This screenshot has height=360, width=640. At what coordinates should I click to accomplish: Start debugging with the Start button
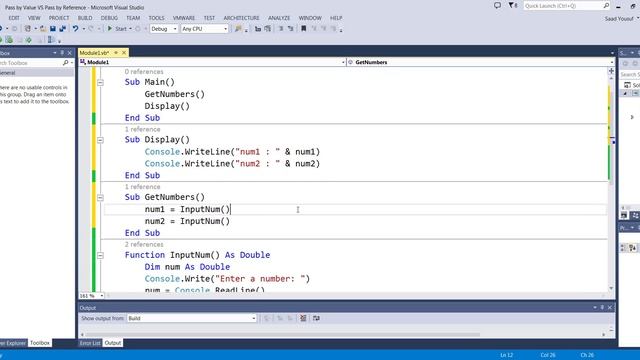point(117,29)
